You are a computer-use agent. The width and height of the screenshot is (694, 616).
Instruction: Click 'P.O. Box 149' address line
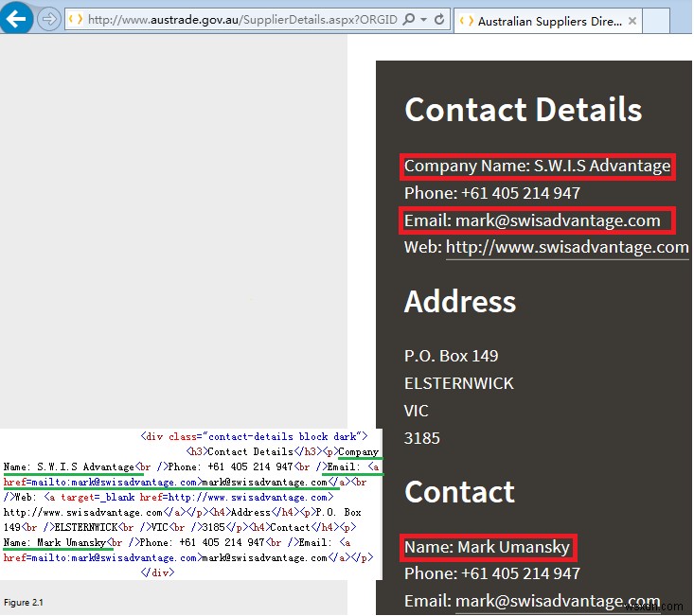coord(451,356)
